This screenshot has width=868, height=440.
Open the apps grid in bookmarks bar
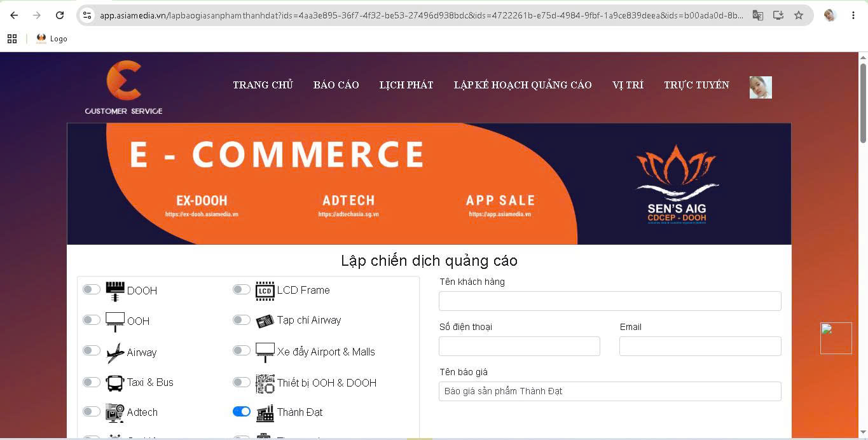pyautogui.click(x=12, y=39)
